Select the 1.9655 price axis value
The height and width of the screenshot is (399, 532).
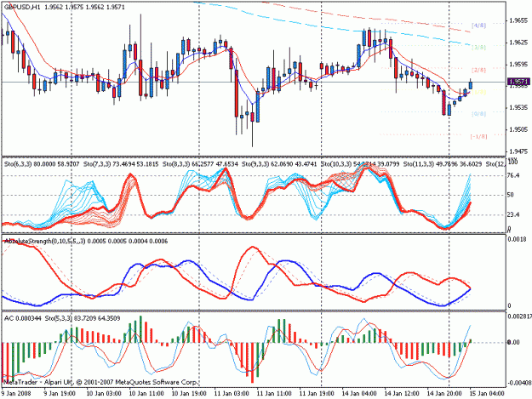518,20
